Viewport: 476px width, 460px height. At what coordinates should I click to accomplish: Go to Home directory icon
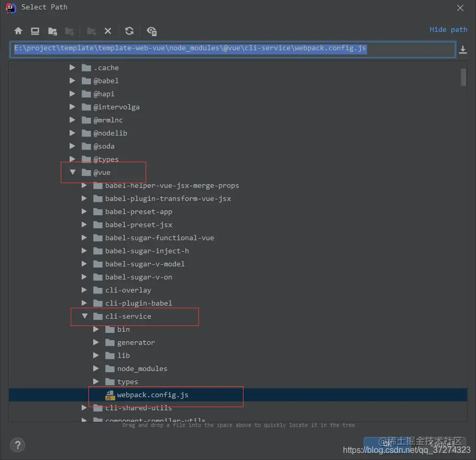[18, 31]
